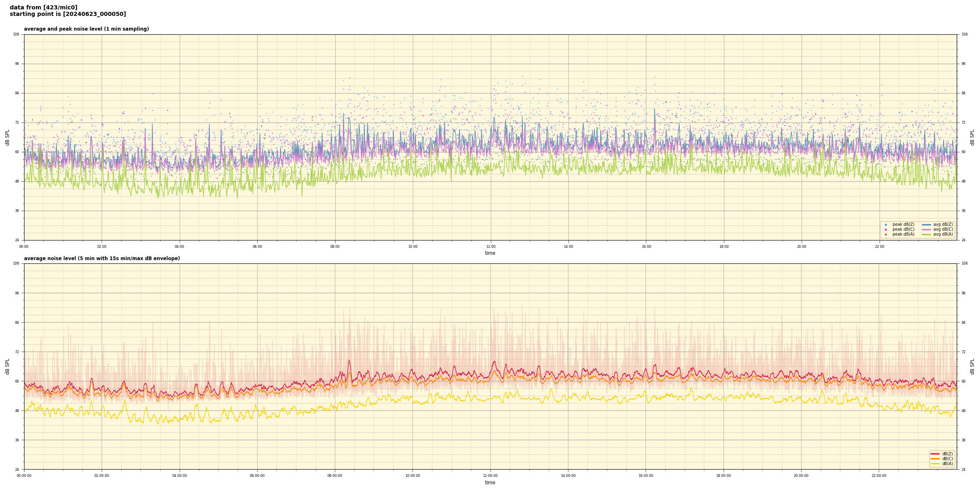The image size is (980, 490).
Task: Click the red dB(Z) legend line in the lower chart
Action: click(x=935, y=454)
